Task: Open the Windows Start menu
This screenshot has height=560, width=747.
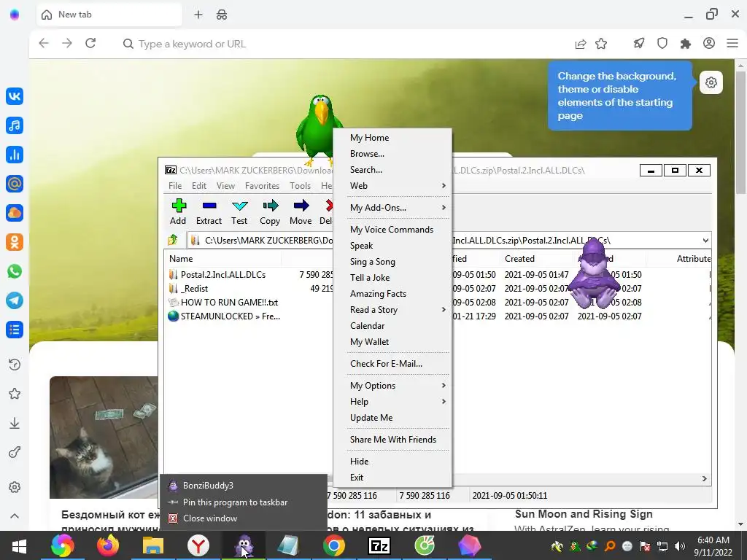Action: (x=19, y=545)
